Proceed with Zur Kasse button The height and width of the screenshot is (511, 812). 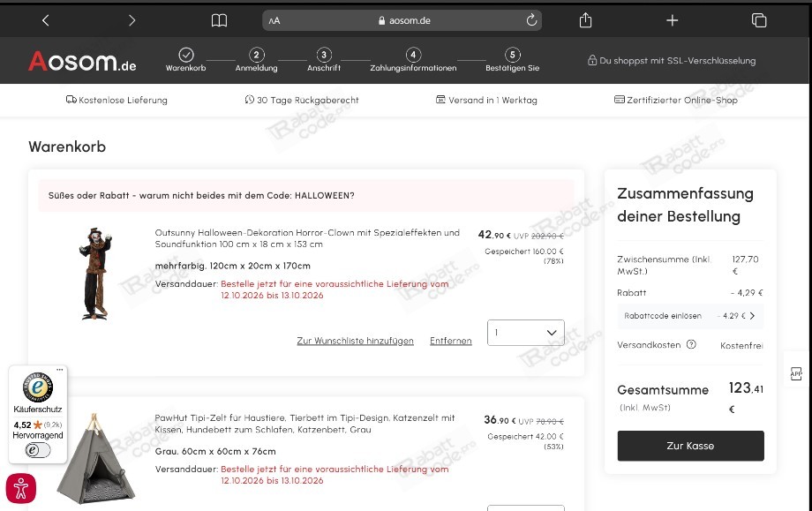pos(690,446)
